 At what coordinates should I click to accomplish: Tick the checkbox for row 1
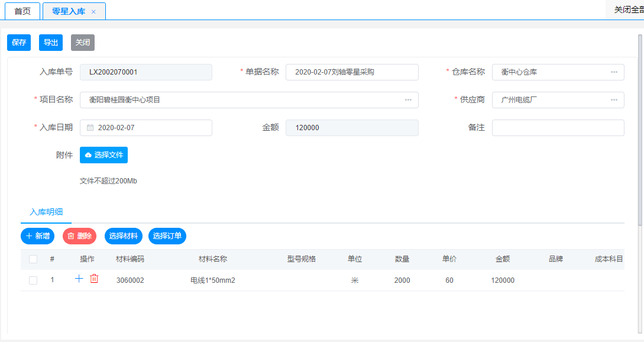[x=33, y=280]
